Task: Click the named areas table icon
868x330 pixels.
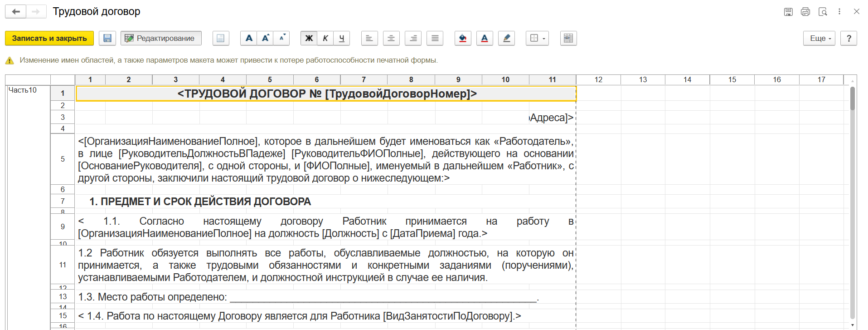Action: pos(568,38)
